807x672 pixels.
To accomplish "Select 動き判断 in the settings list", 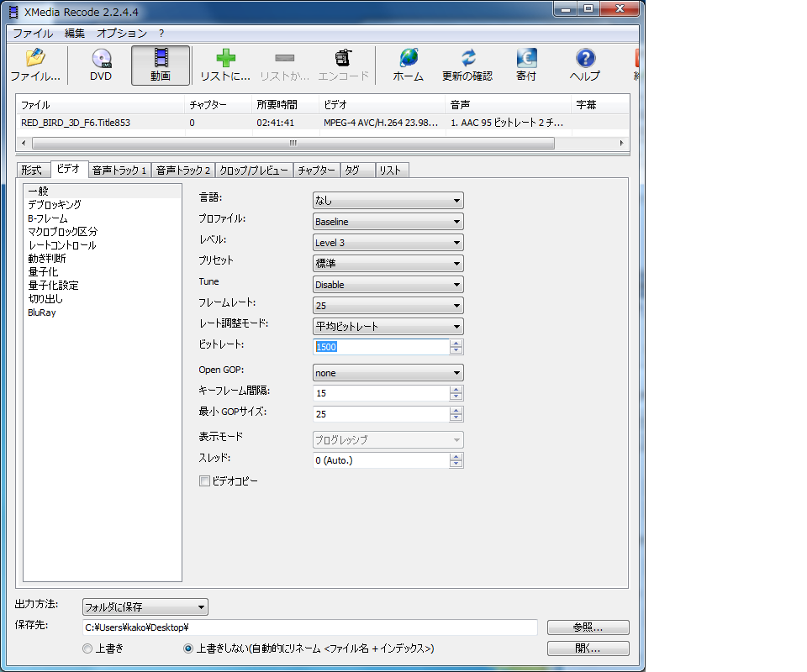I will pos(47,259).
